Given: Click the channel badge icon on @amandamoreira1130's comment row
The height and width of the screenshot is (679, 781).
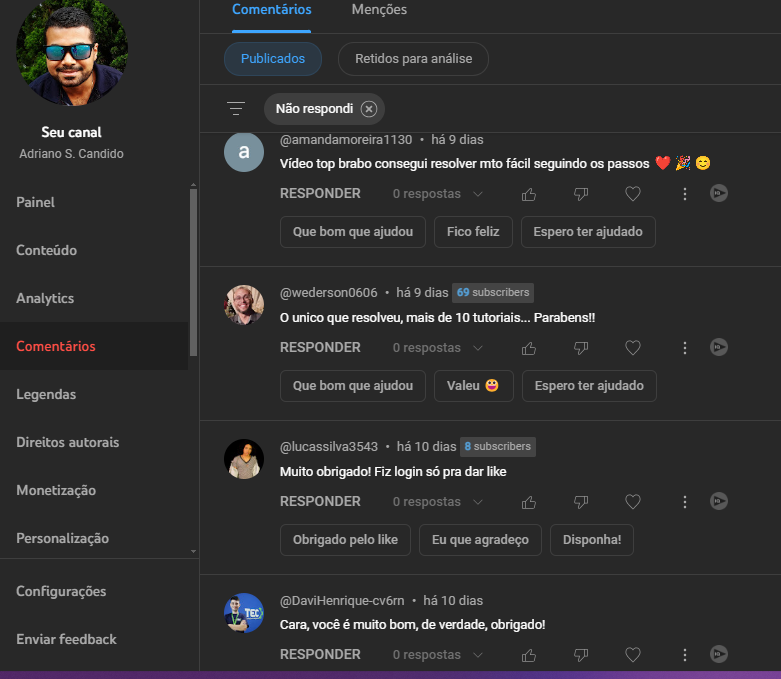Looking at the screenshot, I should (x=718, y=194).
